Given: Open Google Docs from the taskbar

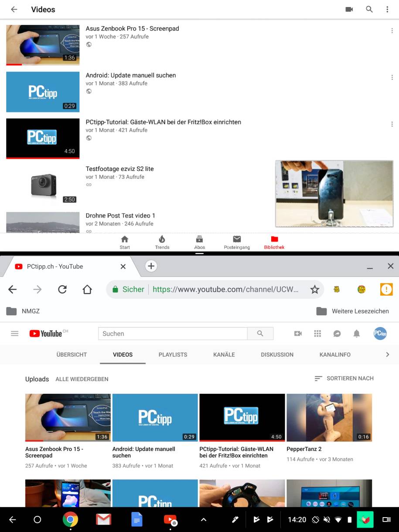Looking at the screenshot, I should [x=137, y=519].
